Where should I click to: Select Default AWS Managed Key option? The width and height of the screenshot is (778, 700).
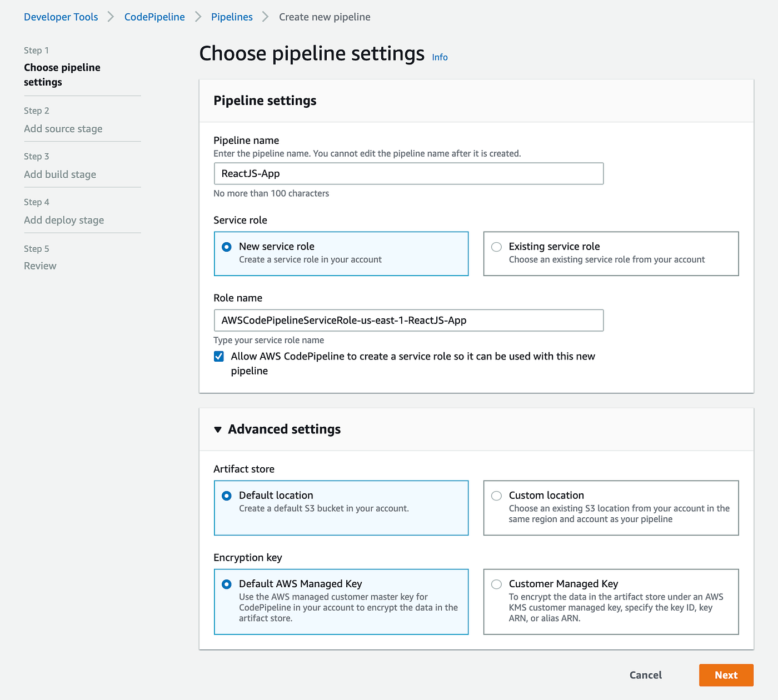pos(227,584)
